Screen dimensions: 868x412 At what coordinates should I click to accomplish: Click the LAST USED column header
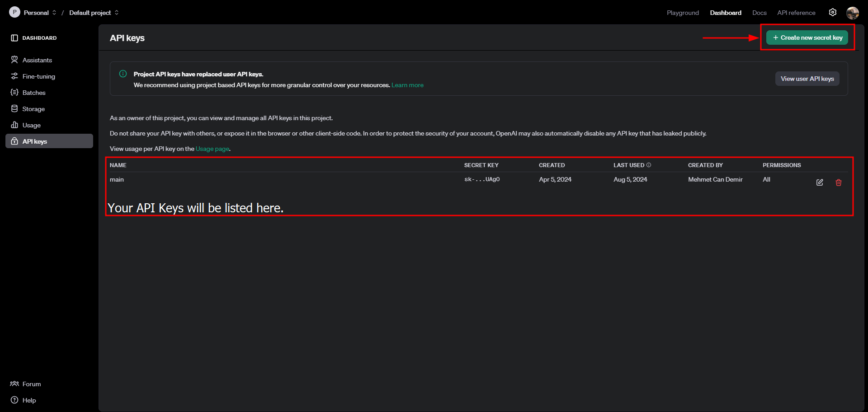click(629, 165)
